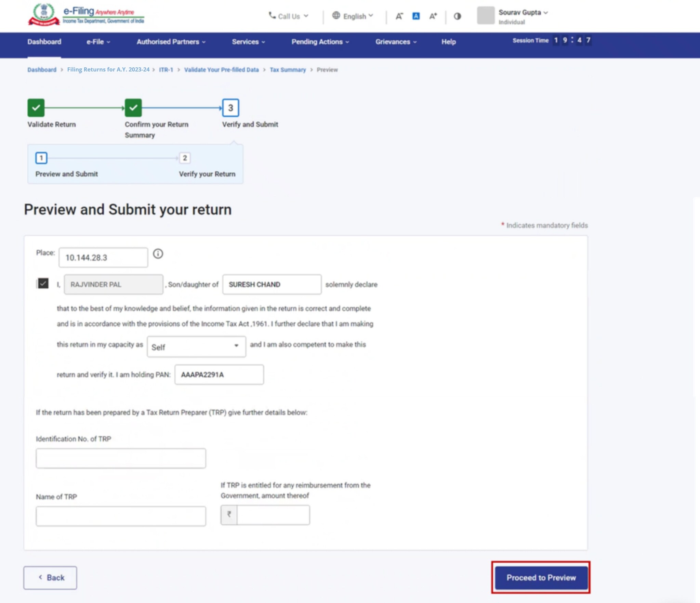Click the user profile avatar picture
The width and height of the screenshot is (700, 603).
coord(486,16)
